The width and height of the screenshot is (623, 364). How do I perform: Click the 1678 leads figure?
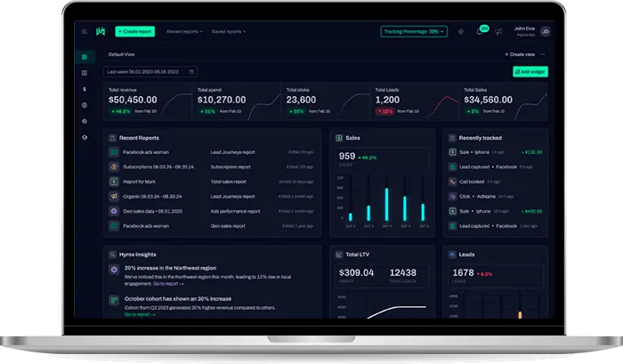[463, 272]
